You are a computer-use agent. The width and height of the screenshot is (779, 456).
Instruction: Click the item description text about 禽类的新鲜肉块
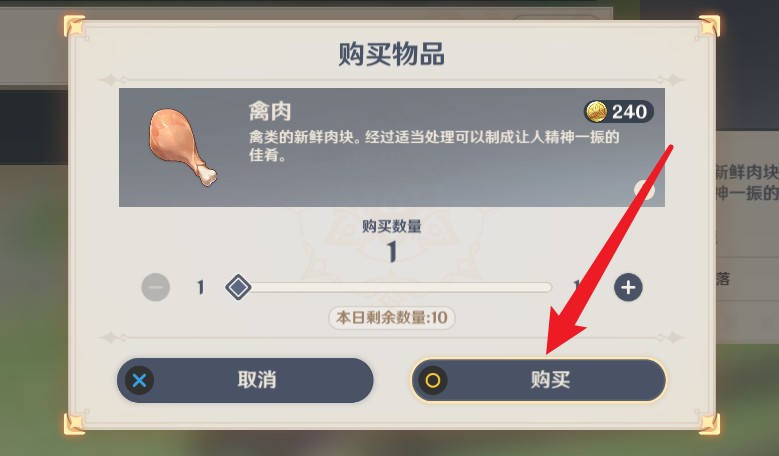point(434,146)
